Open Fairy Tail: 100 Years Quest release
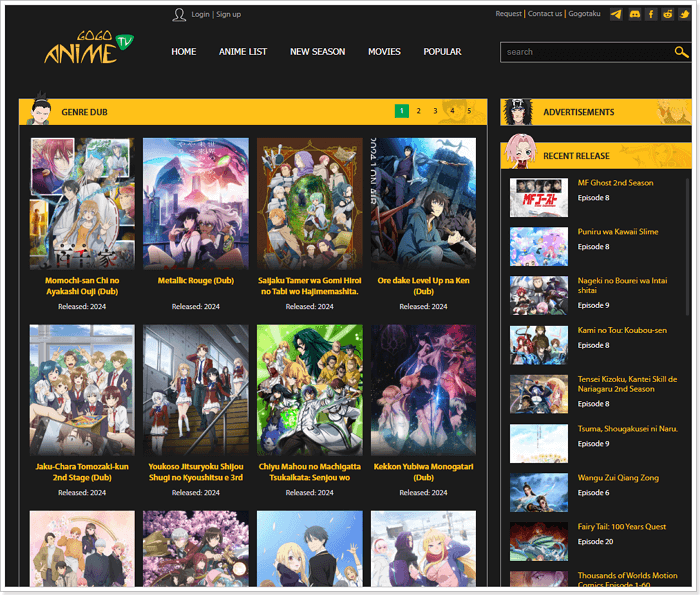This screenshot has height=595, width=700. tap(621, 527)
